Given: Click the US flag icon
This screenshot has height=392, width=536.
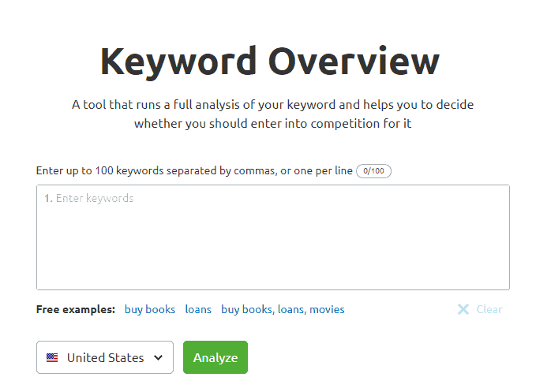Looking at the screenshot, I should 52,357.
